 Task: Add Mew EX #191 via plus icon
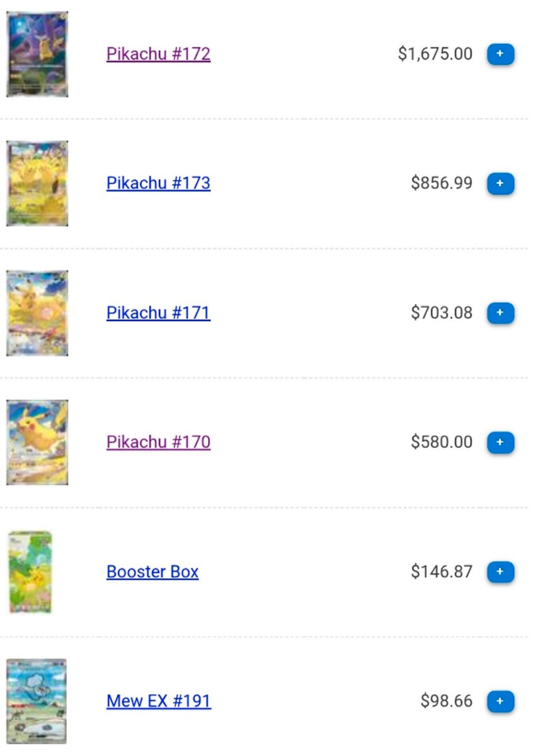coord(500,701)
